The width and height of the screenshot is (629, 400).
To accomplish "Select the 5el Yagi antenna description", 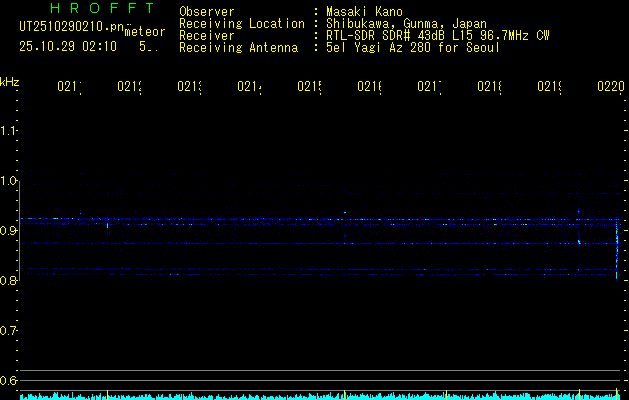I will (x=413, y=47).
